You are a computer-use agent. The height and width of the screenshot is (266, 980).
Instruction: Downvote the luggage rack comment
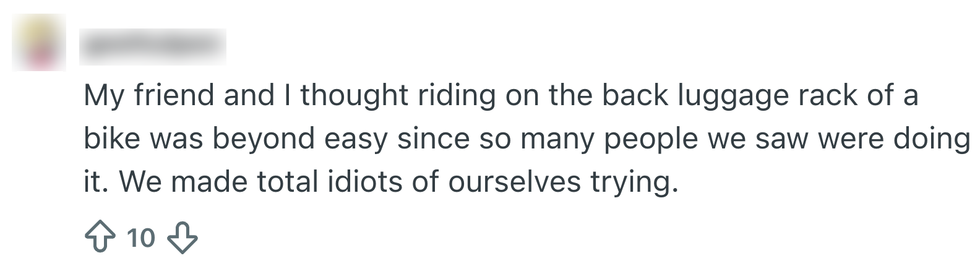point(183,238)
